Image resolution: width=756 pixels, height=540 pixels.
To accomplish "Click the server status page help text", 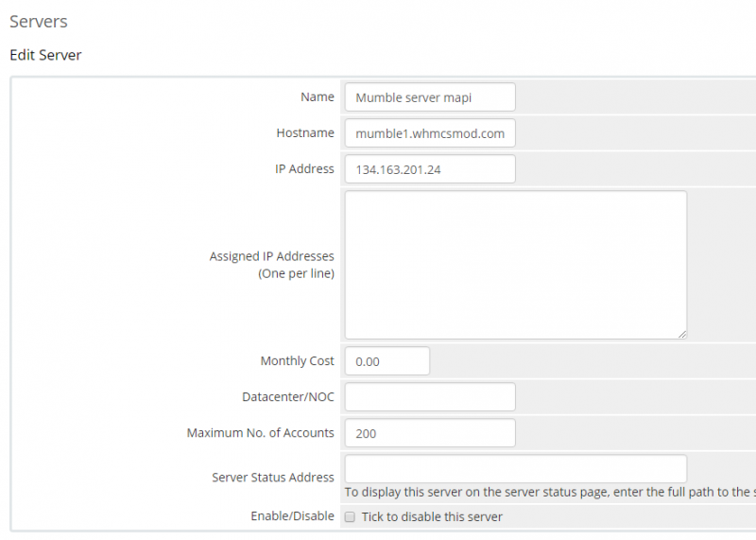I will 550,492.
